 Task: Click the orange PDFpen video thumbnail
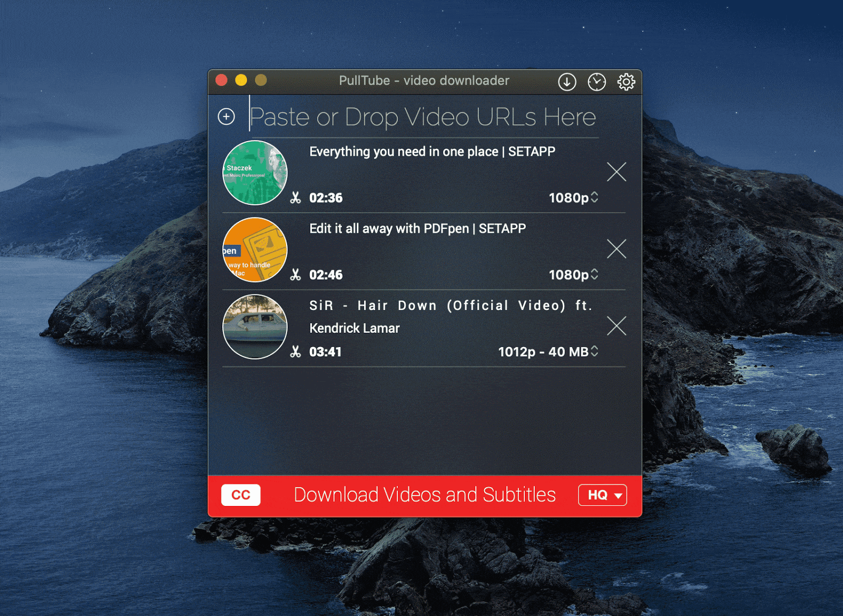[x=255, y=250]
